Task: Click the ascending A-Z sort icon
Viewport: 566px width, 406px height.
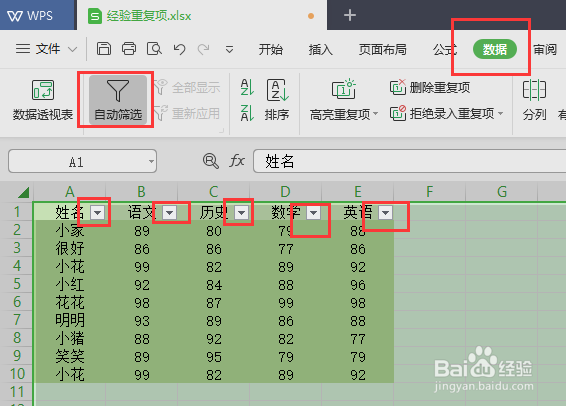Action: coord(247,87)
